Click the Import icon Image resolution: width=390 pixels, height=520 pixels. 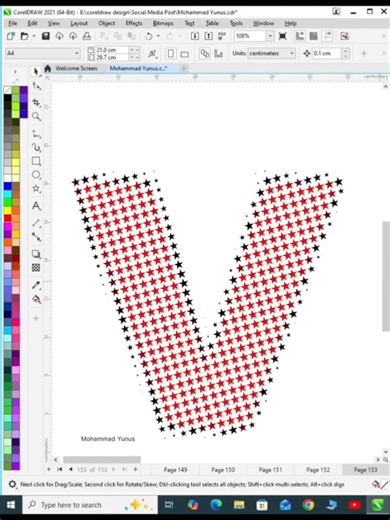[x=195, y=36]
